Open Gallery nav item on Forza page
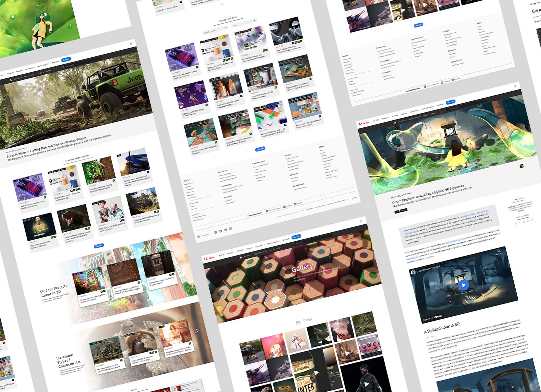This screenshot has height=392, width=541. [49, 71]
